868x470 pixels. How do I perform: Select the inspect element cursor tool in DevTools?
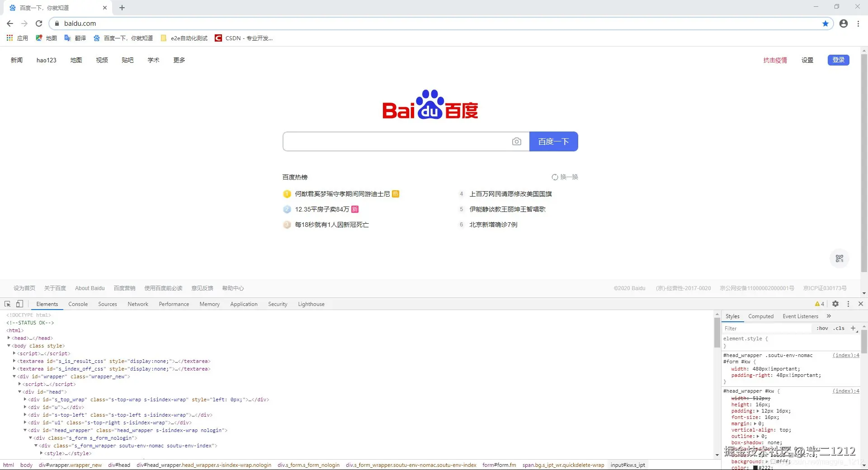[x=7, y=304]
